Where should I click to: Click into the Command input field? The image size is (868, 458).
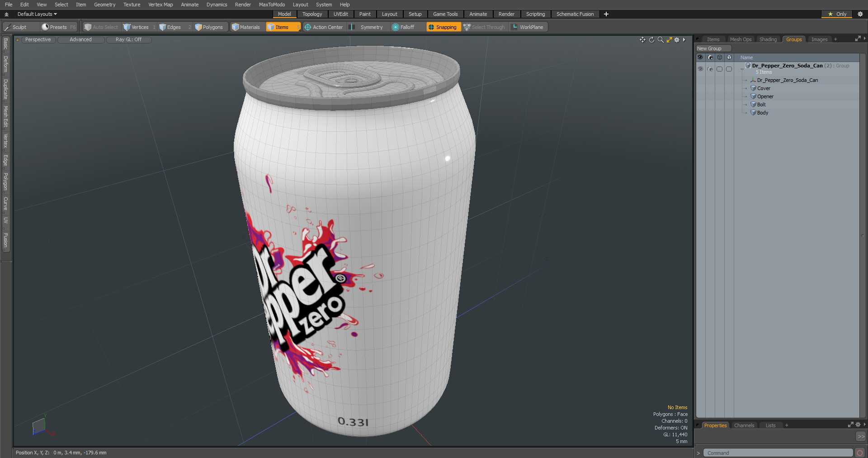click(x=778, y=453)
